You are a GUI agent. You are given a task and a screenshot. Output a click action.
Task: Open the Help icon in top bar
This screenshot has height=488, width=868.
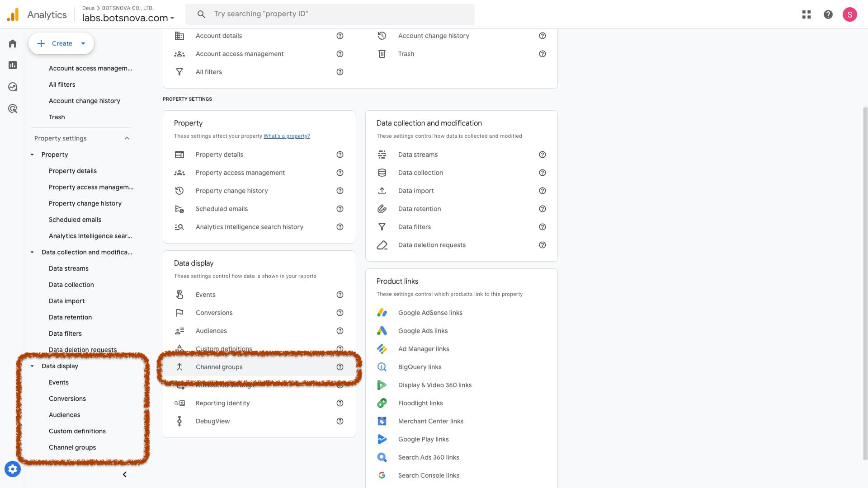(828, 14)
